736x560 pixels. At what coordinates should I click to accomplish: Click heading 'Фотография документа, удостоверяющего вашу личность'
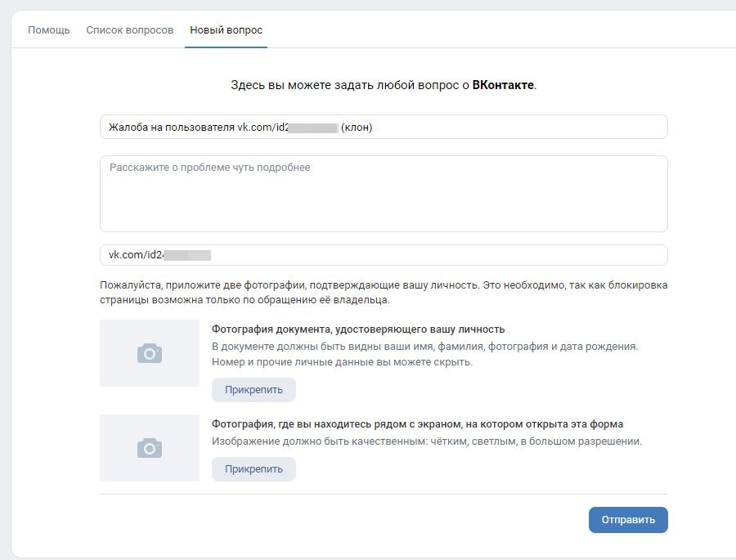pos(358,329)
